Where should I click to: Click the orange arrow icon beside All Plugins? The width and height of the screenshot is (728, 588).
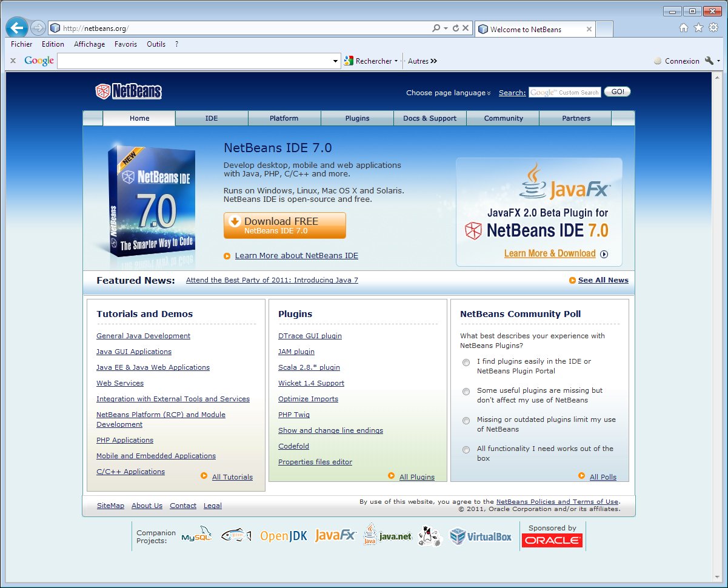392,476
